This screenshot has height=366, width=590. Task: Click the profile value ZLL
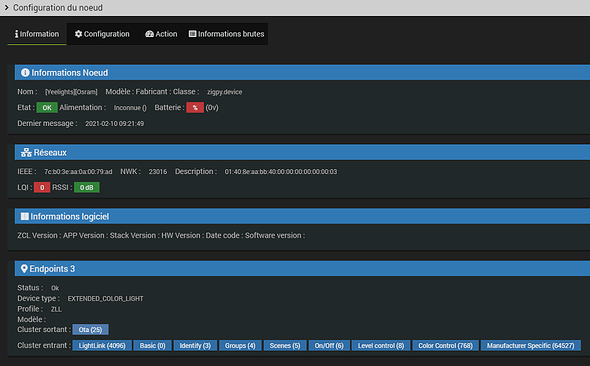pyautogui.click(x=56, y=309)
